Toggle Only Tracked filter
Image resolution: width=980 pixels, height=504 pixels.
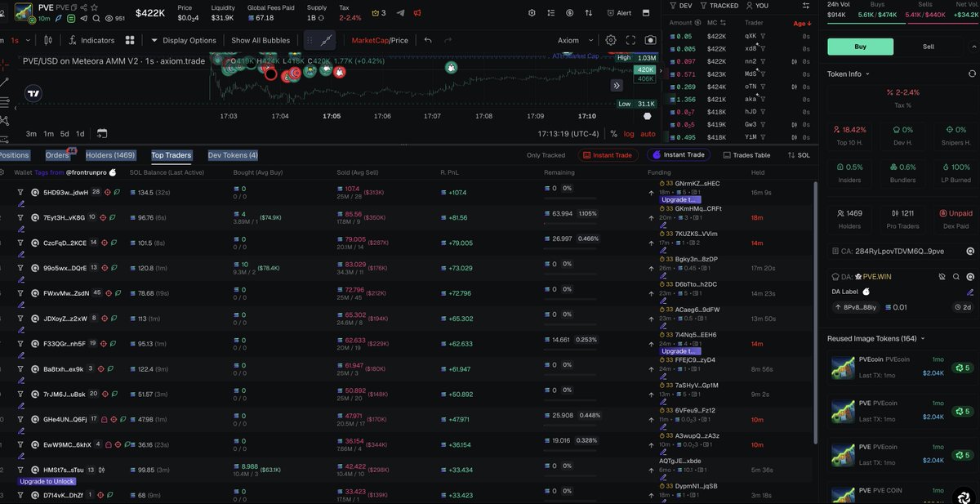tap(546, 155)
